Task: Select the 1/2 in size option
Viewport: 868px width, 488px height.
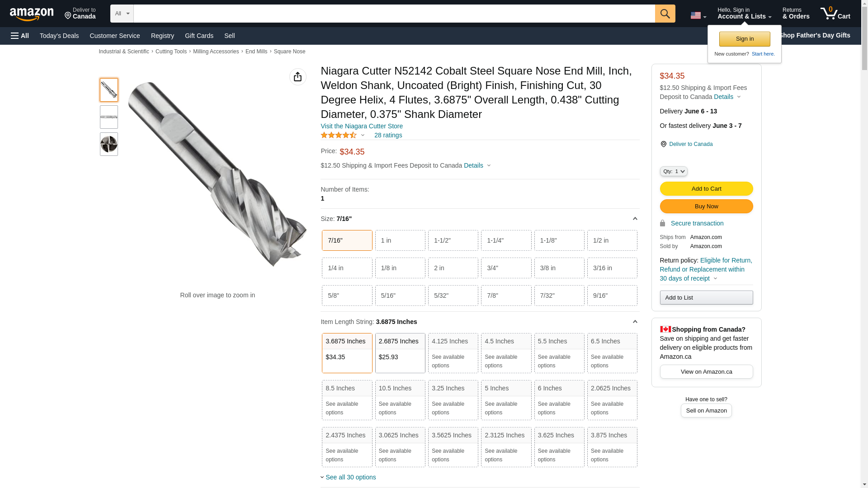Action: point(612,240)
